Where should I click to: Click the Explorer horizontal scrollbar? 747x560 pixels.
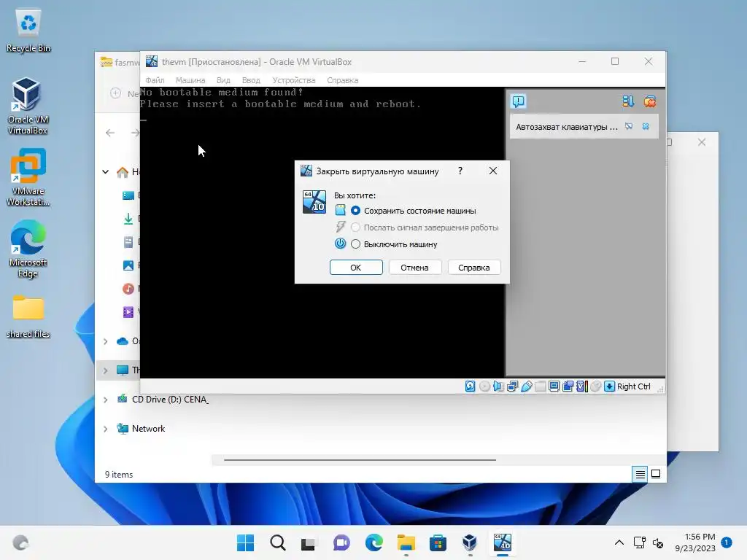[x=360, y=460]
